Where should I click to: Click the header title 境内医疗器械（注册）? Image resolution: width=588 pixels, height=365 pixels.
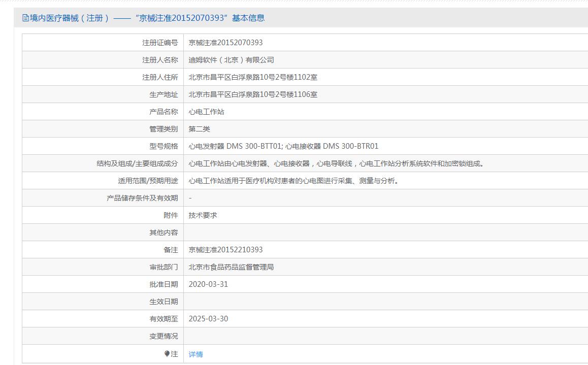pyautogui.click(x=70, y=18)
